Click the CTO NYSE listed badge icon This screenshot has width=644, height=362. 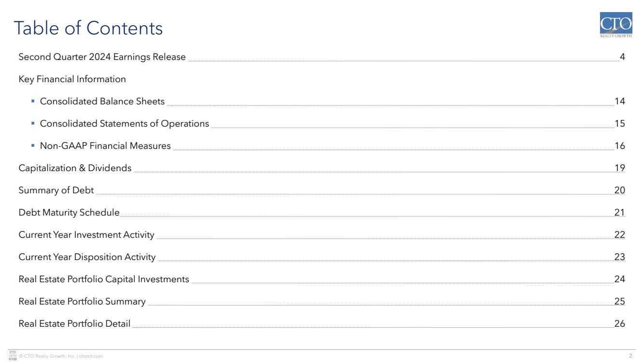coord(13,355)
